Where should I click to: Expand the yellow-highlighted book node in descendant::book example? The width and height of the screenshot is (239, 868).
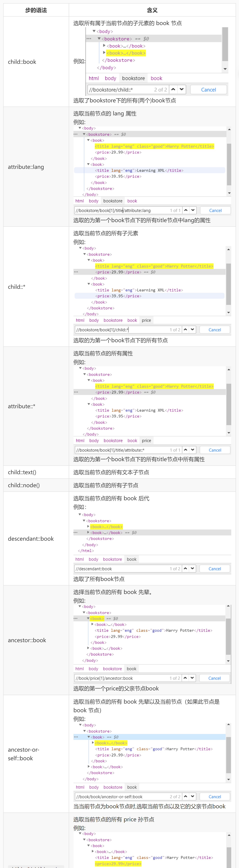(88, 526)
